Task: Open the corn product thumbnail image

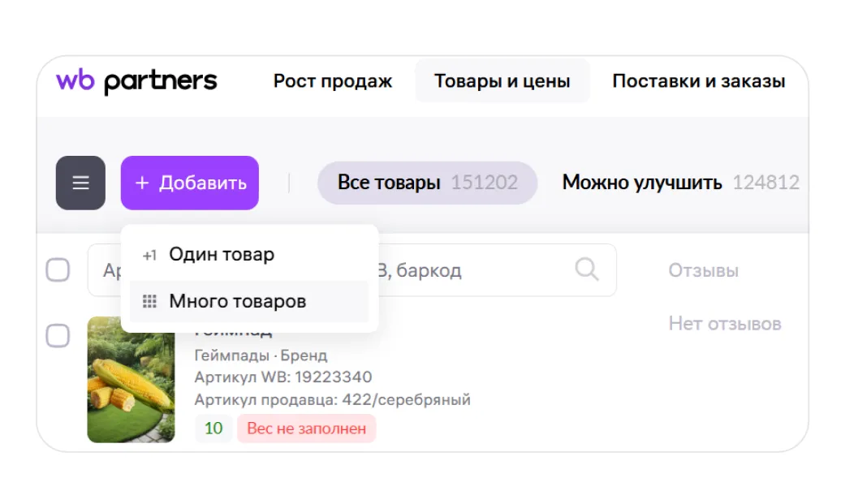Action: (131, 380)
